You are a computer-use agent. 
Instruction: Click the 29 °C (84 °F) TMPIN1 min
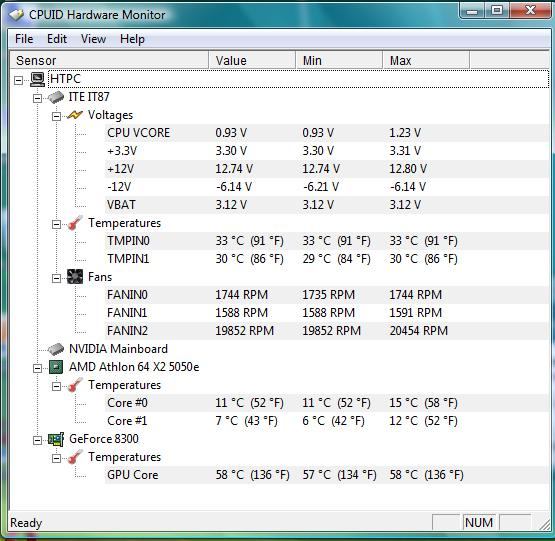pyautogui.click(x=336, y=259)
